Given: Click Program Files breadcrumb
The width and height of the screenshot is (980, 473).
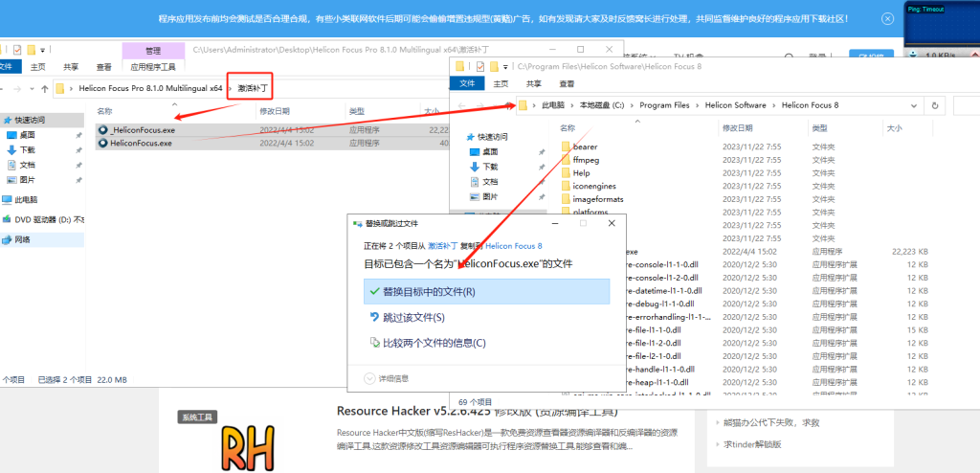Looking at the screenshot, I should click(x=664, y=105).
